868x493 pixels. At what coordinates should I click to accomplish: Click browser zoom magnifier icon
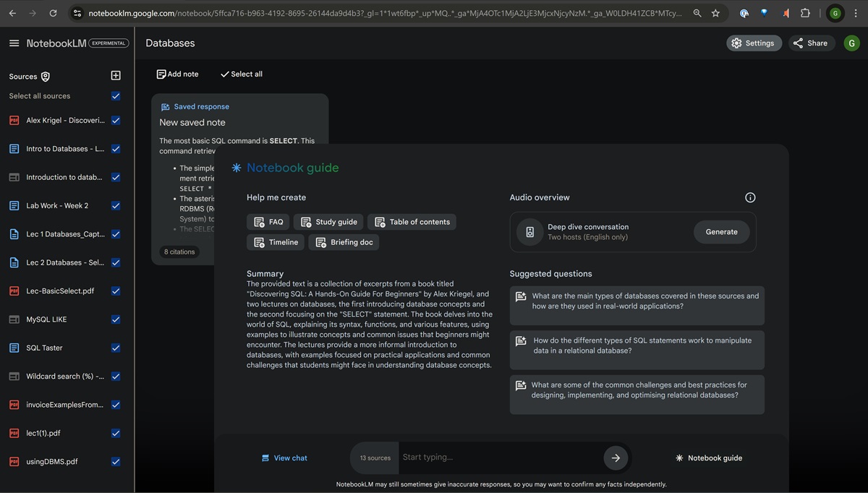(x=697, y=13)
